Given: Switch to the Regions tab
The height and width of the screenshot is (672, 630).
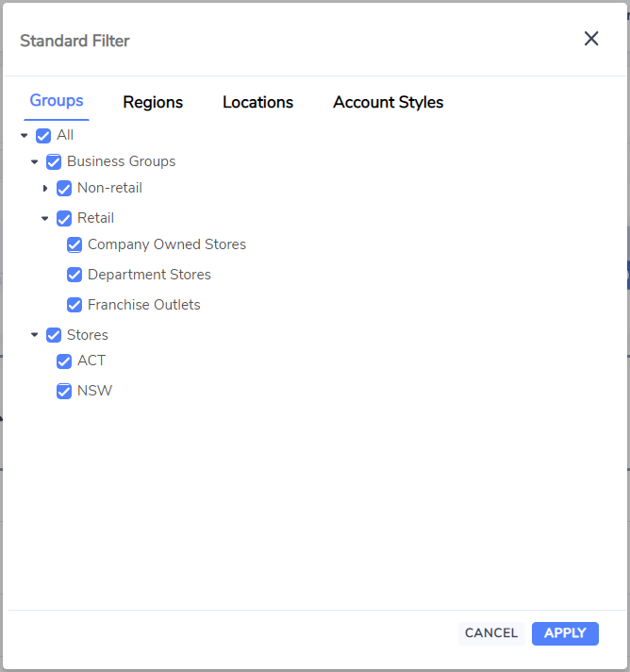Looking at the screenshot, I should [x=153, y=103].
